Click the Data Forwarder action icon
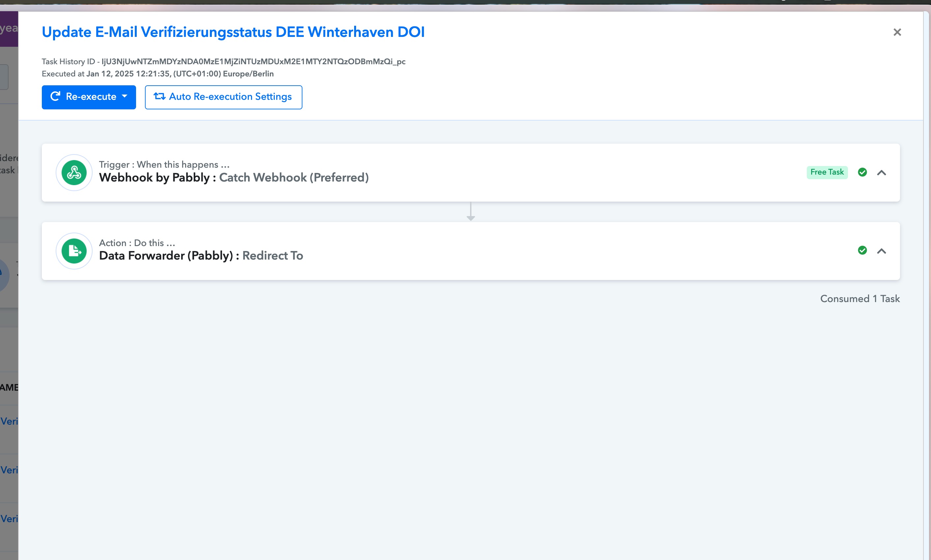Screen dimensions: 931x560 (74, 251)
